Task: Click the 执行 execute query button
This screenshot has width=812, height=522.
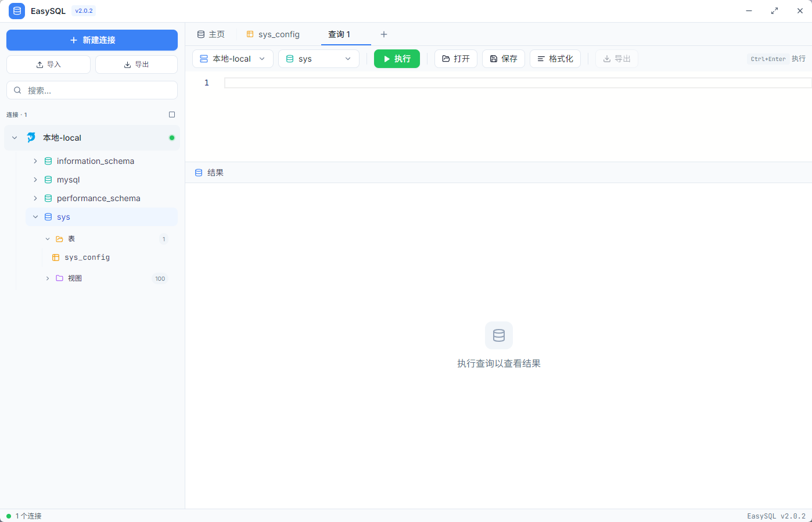Action: 397,58
